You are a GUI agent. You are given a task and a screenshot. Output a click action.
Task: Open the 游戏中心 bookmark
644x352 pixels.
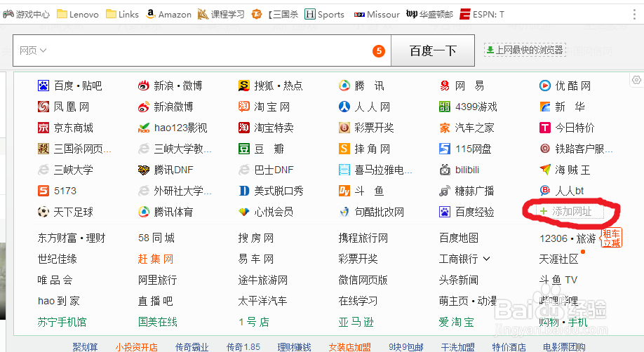click(26, 15)
